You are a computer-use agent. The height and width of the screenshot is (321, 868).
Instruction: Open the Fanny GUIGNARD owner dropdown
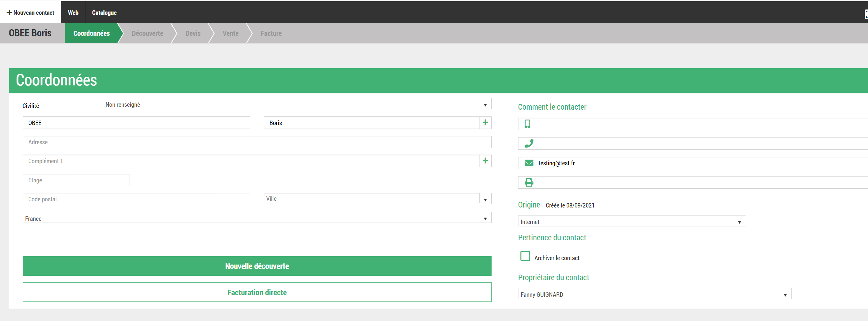coord(654,294)
